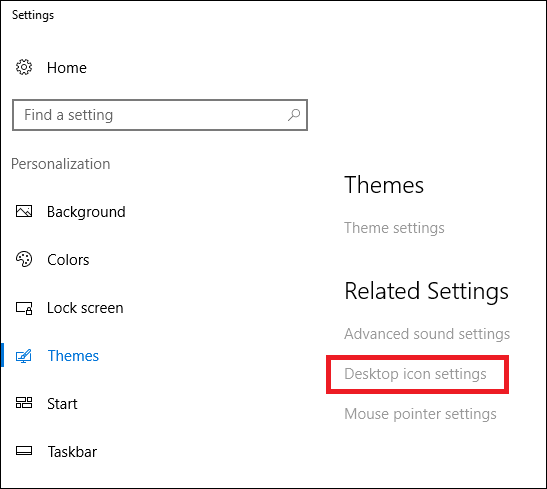Go to Home settings
The image size is (547, 489).
coord(67,68)
